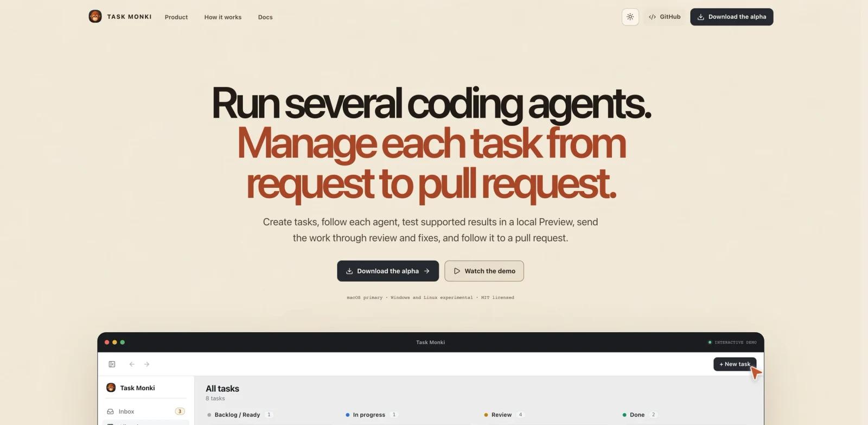
Task: Select the Done column header
Action: tap(637, 415)
